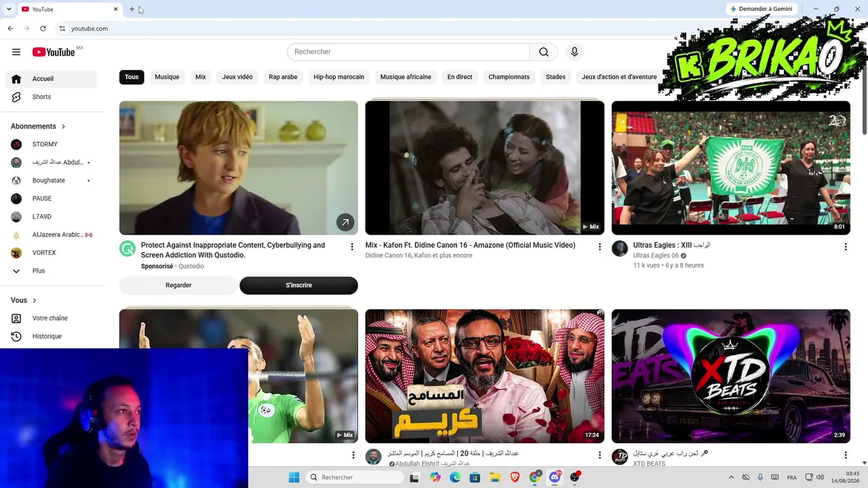The image size is (868, 488).
Task: Close the YouTube browser tab
Action: tap(115, 9)
